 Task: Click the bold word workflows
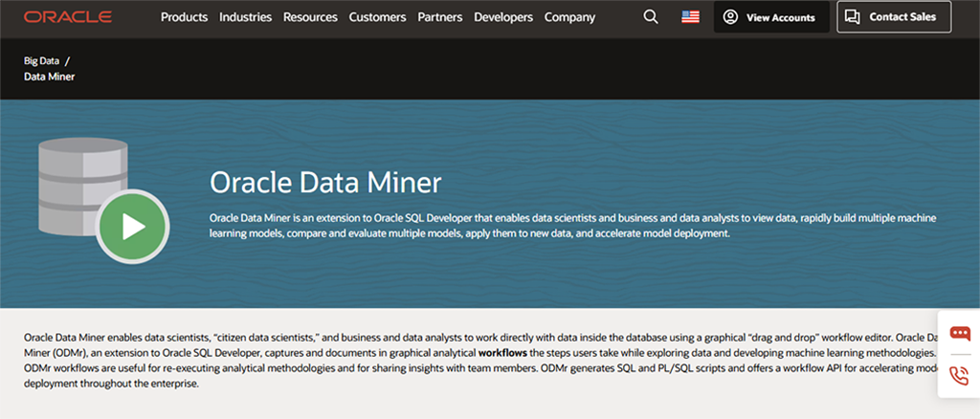point(502,353)
